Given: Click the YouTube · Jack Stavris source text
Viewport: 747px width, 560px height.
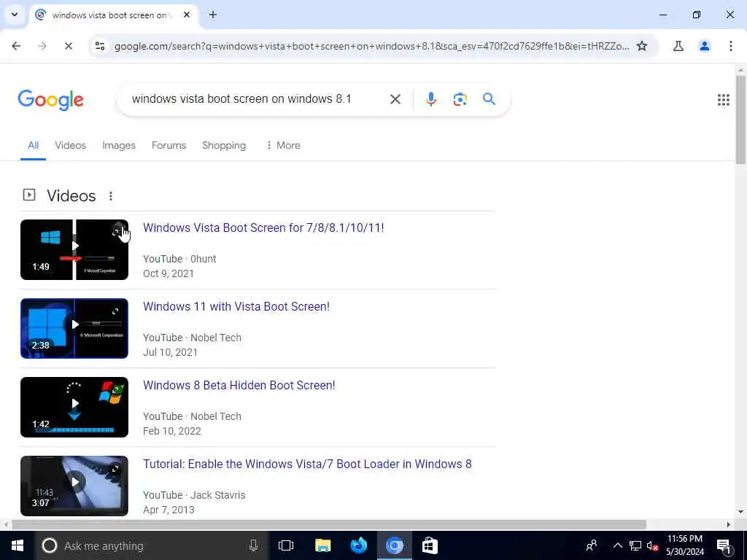Looking at the screenshot, I should pos(194,495).
